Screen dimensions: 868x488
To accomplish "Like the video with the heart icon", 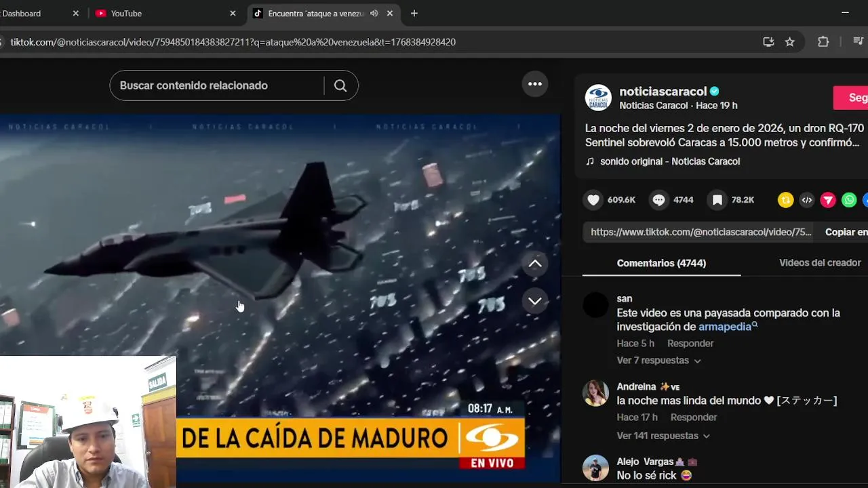I will click(x=593, y=200).
